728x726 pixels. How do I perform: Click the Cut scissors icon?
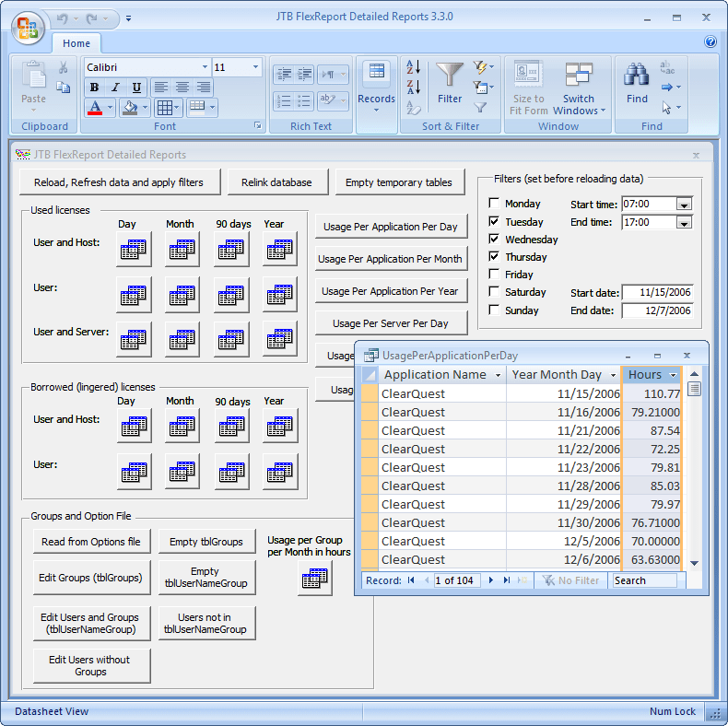(x=64, y=68)
